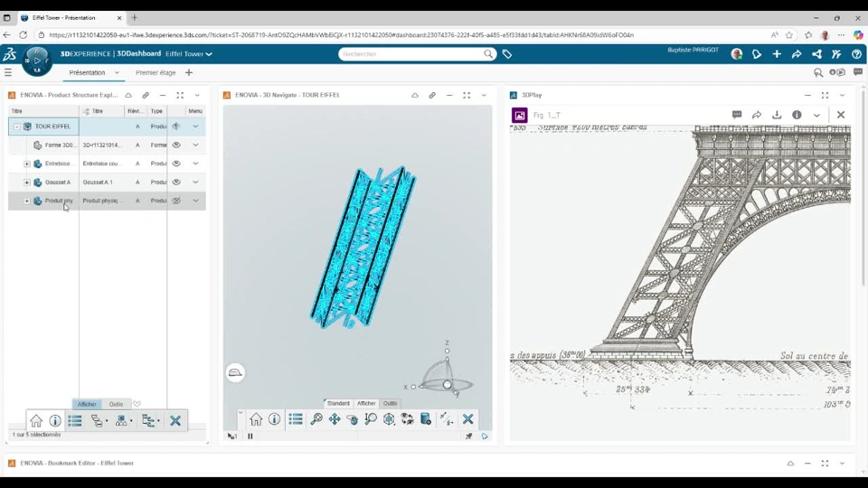Click the comment icon in 3DPlay toolbar

click(737, 115)
